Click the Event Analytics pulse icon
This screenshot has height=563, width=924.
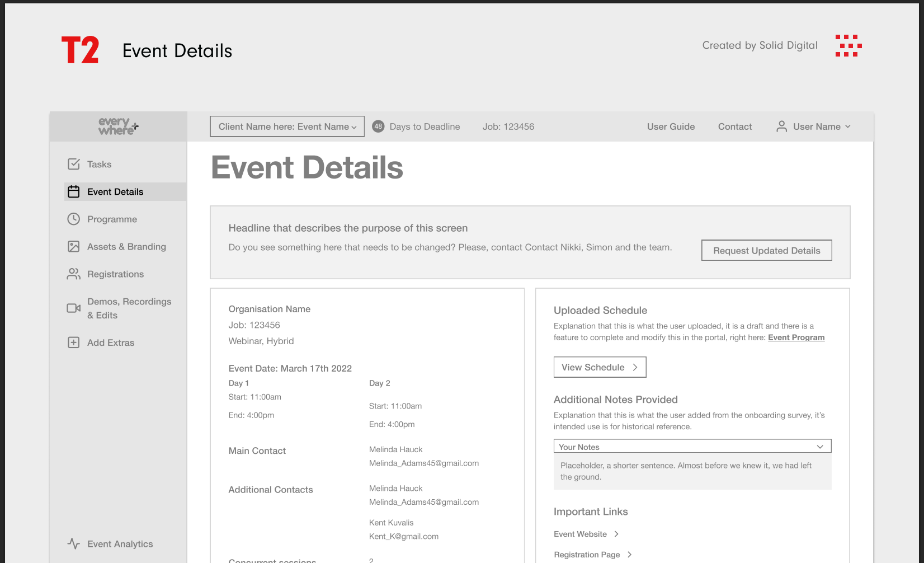point(74,543)
